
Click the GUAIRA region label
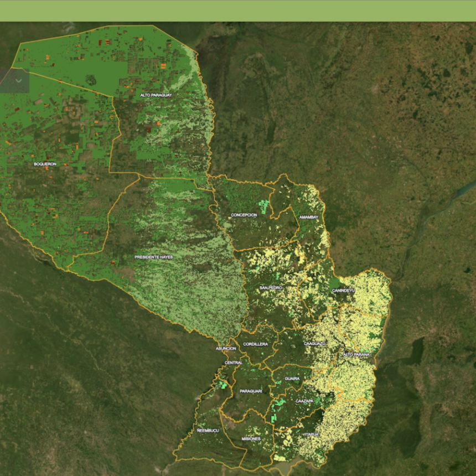pos(292,379)
